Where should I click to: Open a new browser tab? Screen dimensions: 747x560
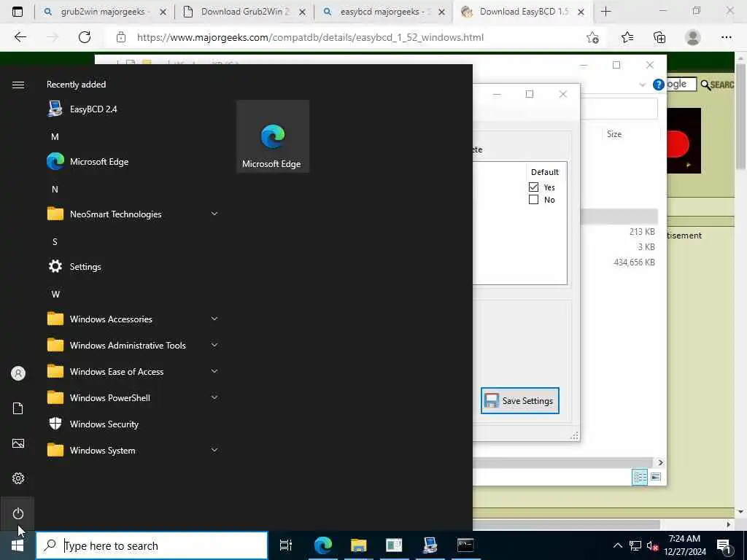click(x=606, y=12)
